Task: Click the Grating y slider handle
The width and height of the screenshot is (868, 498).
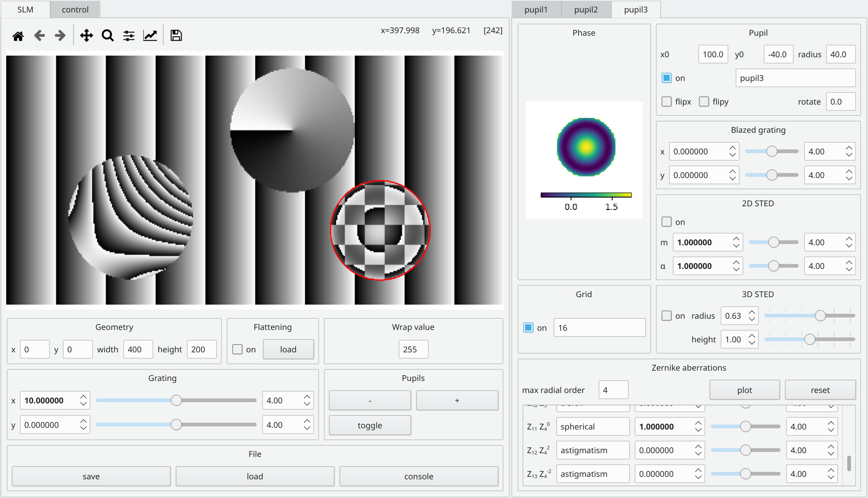Action: coord(176,425)
